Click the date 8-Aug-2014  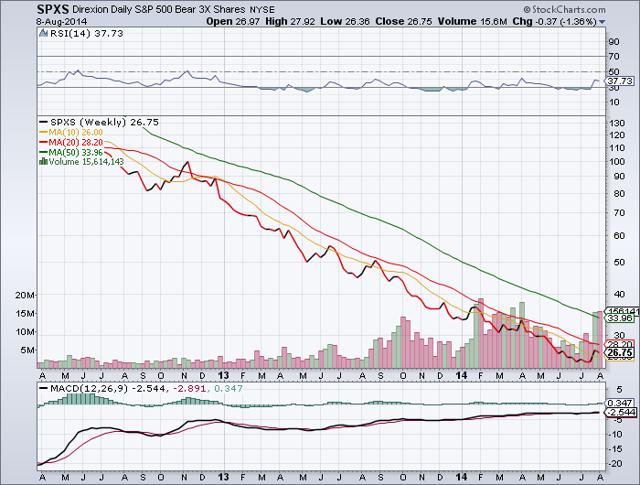point(62,22)
